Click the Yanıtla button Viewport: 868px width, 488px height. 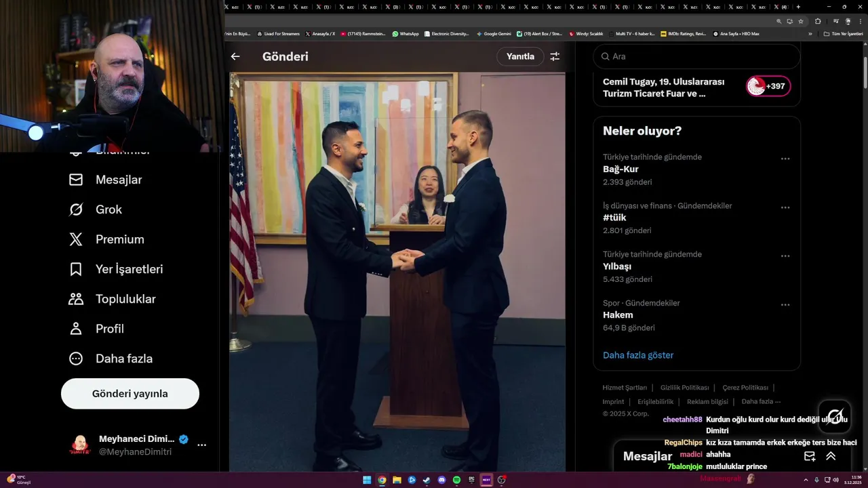tap(520, 56)
